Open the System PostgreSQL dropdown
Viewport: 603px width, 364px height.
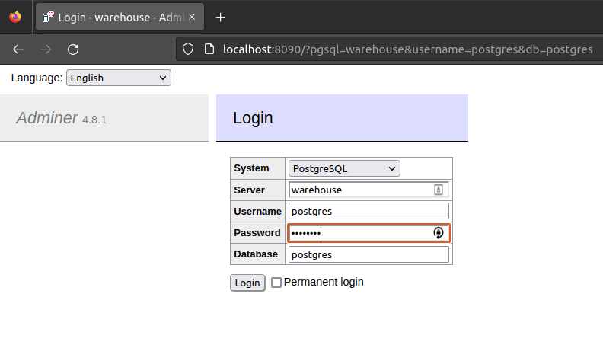pyautogui.click(x=344, y=168)
